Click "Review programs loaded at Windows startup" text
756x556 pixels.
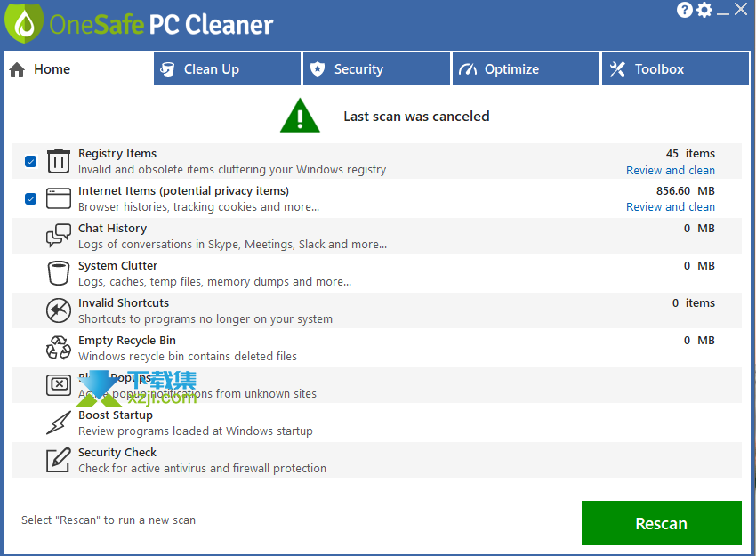pos(196,431)
